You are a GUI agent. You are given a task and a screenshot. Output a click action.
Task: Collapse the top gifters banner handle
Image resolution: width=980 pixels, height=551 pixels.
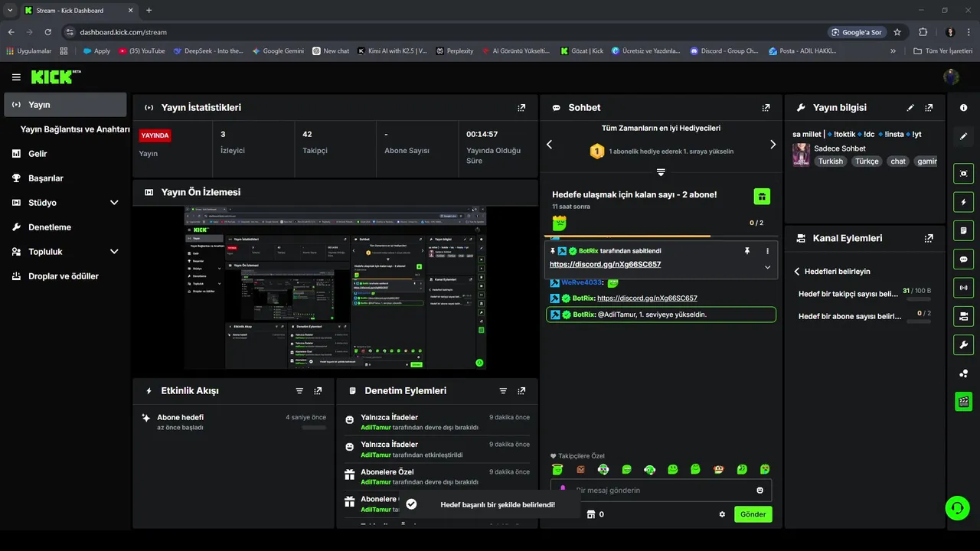661,172
